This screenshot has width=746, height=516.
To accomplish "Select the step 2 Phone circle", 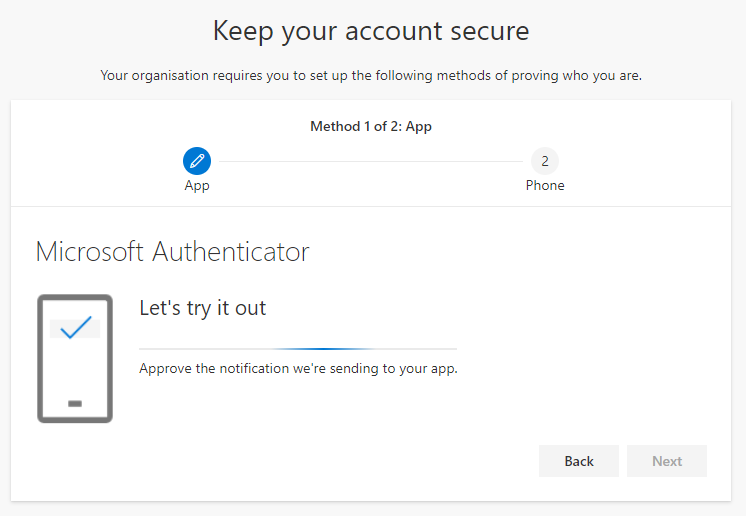I will (x=545, y=161).
